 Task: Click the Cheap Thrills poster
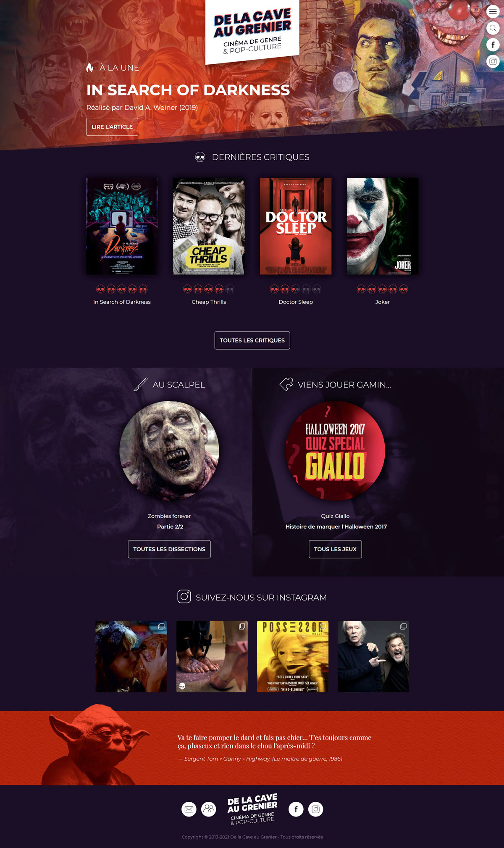[209, 226]
